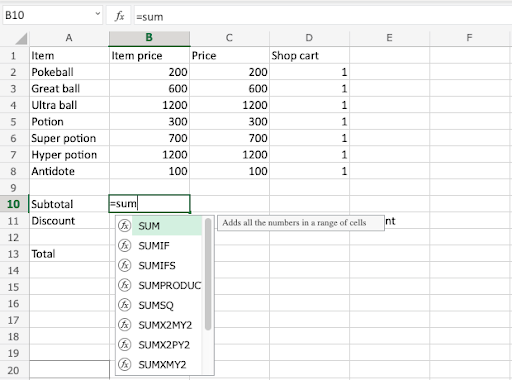Click the fx icon beside SUMSQ
The image size is (512, 380).
(x=124, y=305)
